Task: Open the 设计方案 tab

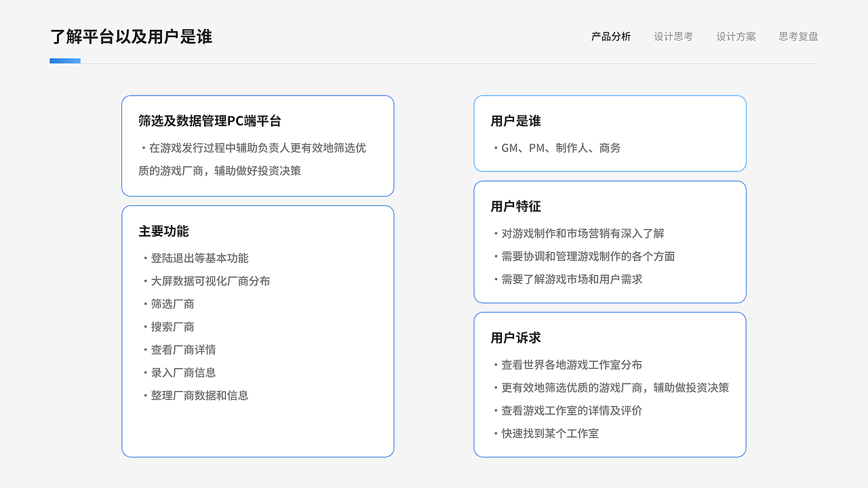Action: (736, 37)
